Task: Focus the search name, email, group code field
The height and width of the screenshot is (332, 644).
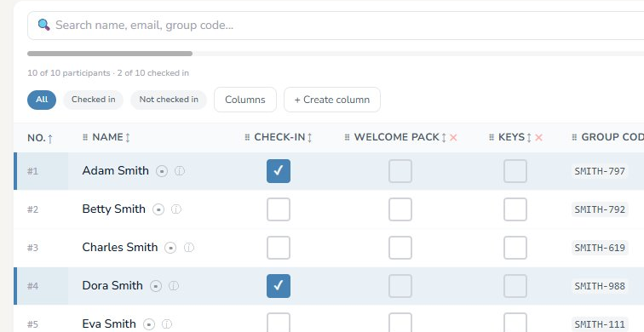Action: (336, 26)
